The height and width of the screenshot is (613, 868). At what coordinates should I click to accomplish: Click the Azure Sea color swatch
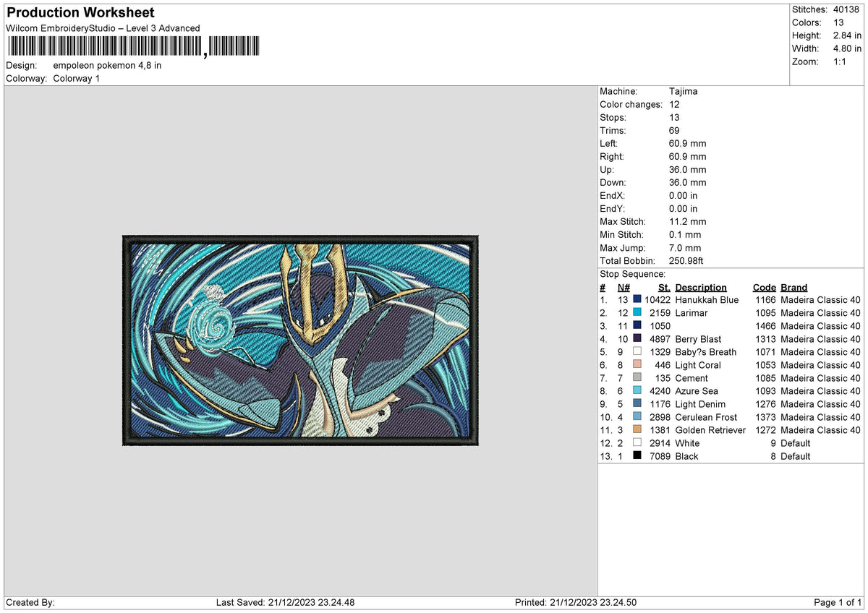pyautogui.click(x=637, y=391)
